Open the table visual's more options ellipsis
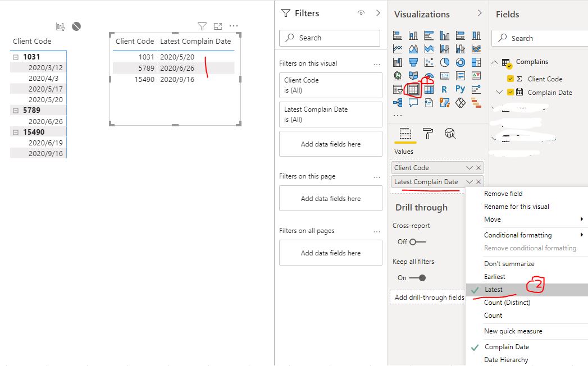This screenshot has height=366, width=588. [x=234, y=26]
